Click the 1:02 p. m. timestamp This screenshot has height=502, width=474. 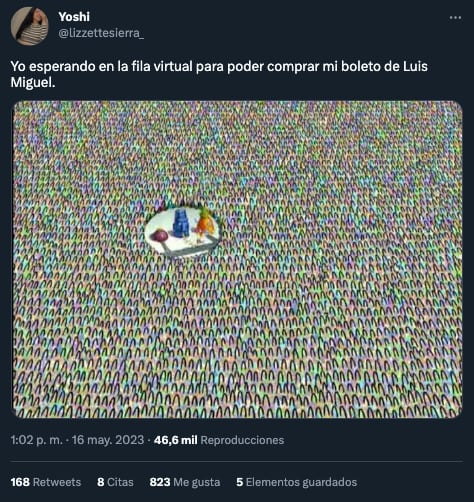tap(37, 440)
